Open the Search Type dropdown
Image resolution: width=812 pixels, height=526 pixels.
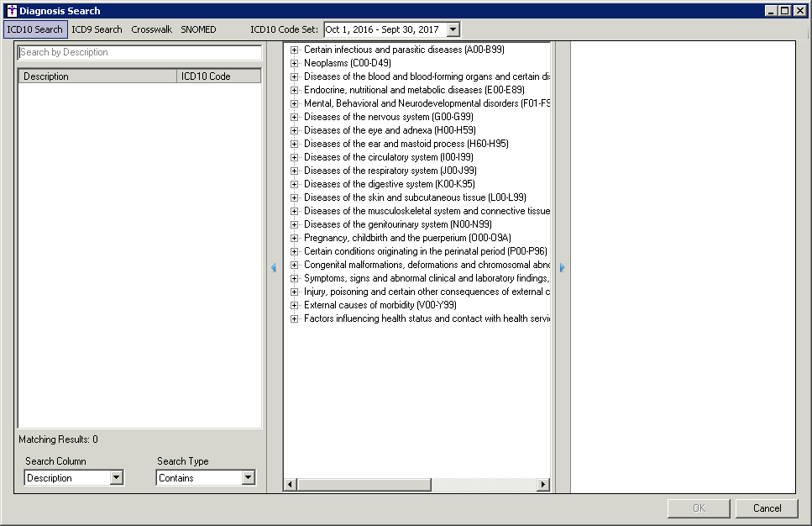pyautogui.click(x=248, y=478)
